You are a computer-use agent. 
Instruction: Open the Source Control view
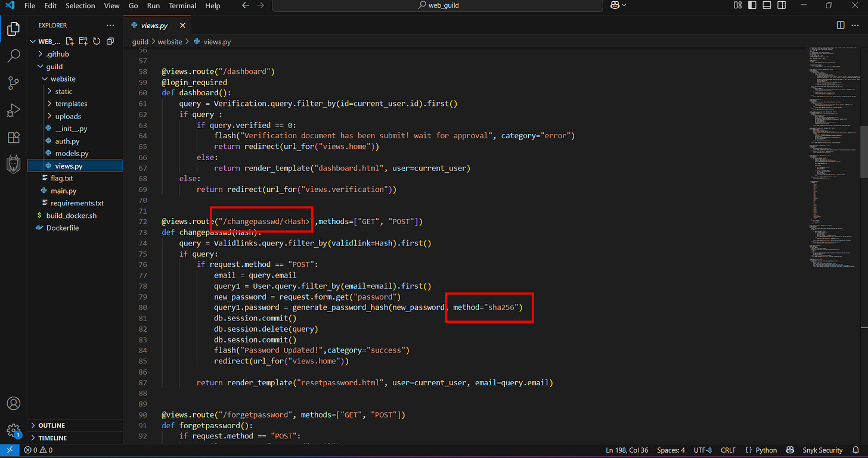pos(14,83)
